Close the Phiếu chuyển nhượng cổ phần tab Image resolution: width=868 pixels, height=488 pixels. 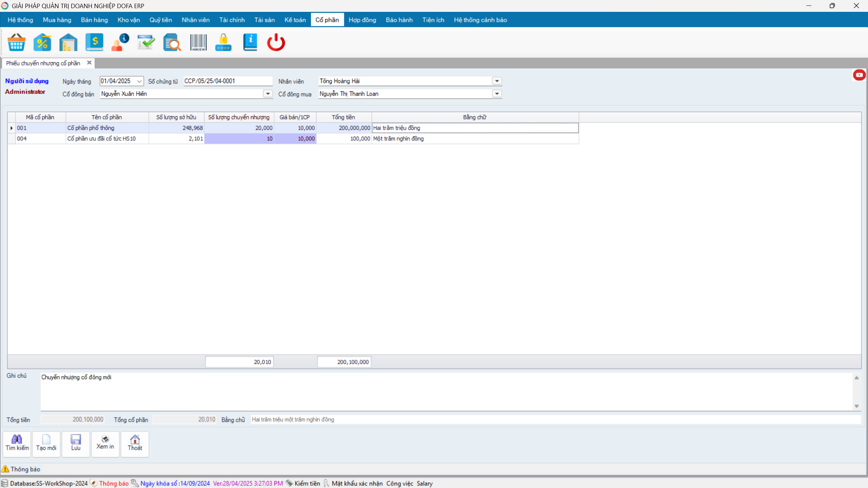pyautogui.click(x=89, y=63)
